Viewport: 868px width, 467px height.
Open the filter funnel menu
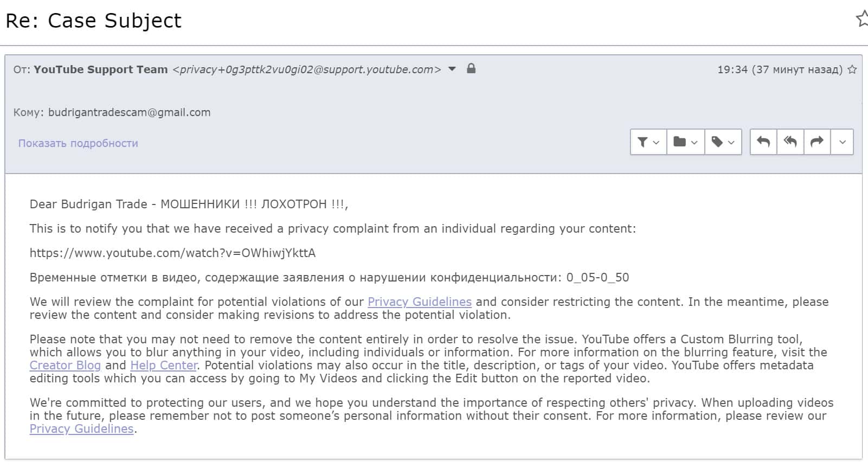tap(648, 142)
